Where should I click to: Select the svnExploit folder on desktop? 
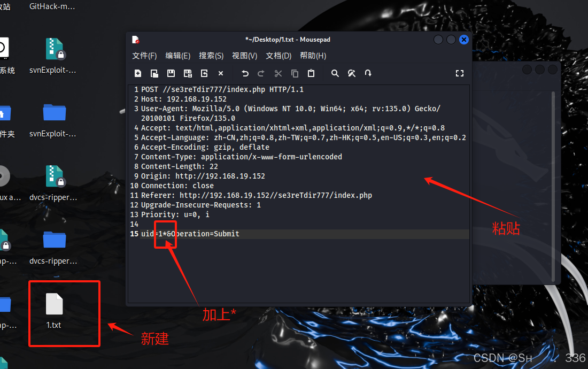pos(55,112)
